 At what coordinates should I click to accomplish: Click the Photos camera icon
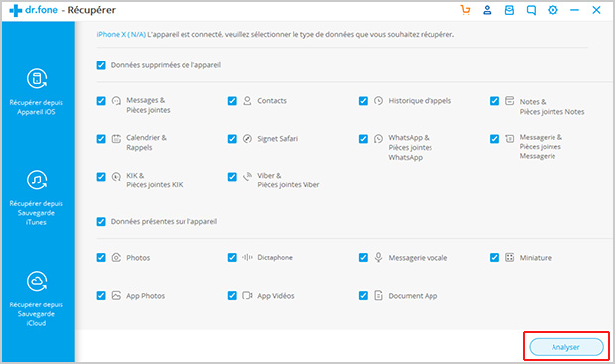tap(116, 258)
